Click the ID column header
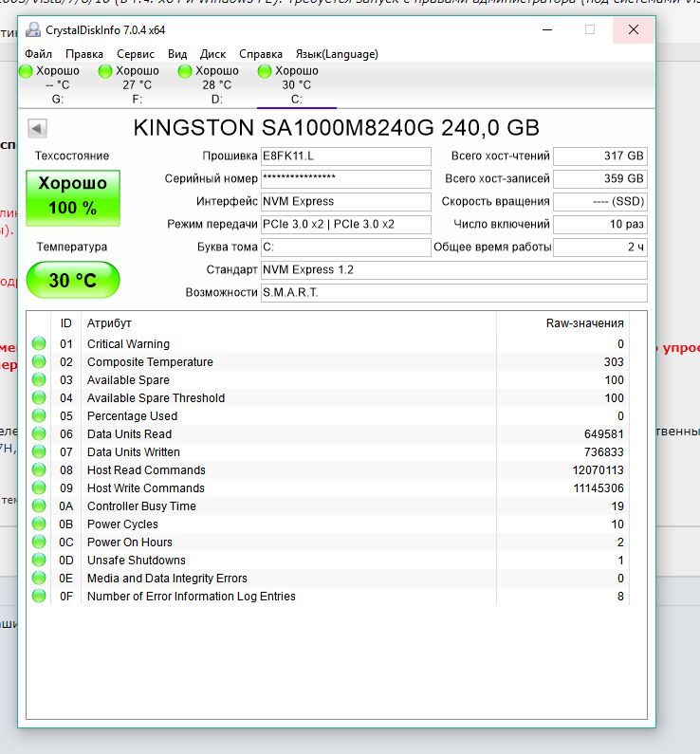The image size is (700, 754). (x=65, y=323)
